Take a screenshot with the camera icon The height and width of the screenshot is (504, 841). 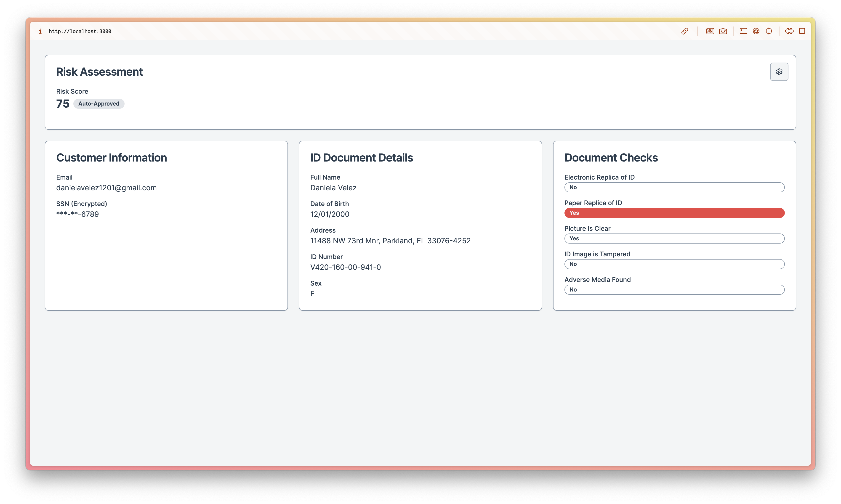(x=723, y=31)
